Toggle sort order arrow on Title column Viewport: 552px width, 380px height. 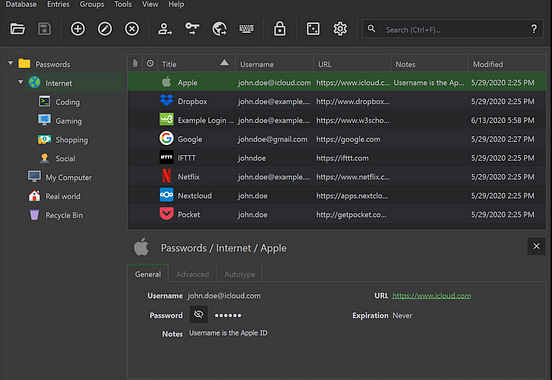(224, 63)
